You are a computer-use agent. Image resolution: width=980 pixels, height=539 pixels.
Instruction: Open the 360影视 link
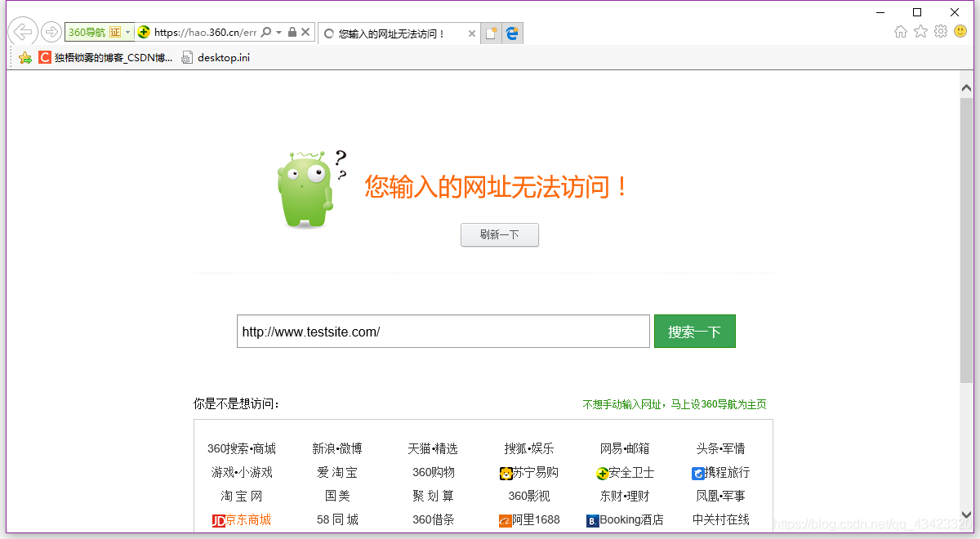click(529, 496)
